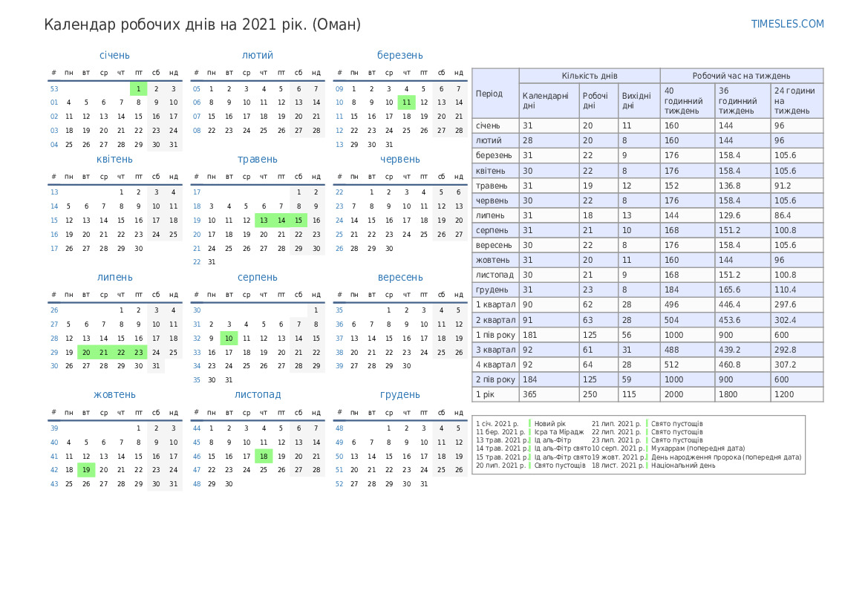Click the '40 годинний тиждень' column header
Image resolution: width=868 pixels, height=614 pixels.
point(688,101)
